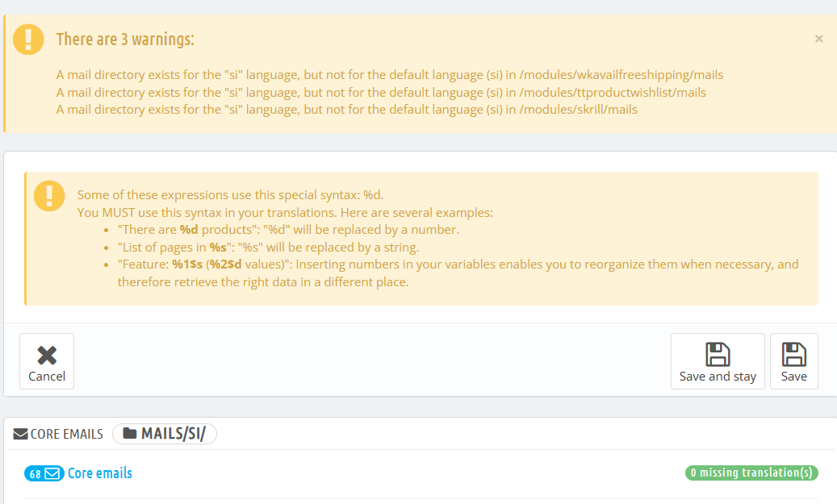Click the ttproductwishlist mails warning line

click(x=381, y=92)
